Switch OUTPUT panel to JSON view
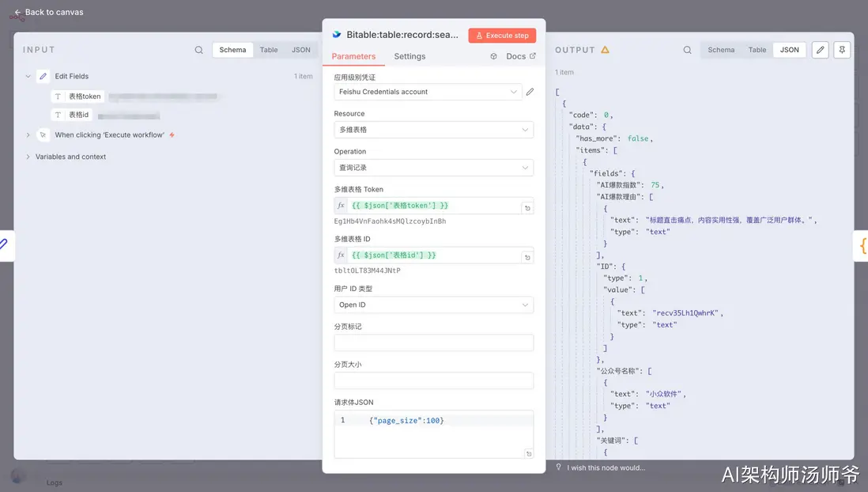Image resolution: width=868 pixels, height=492 pixels. coord(790,50)
